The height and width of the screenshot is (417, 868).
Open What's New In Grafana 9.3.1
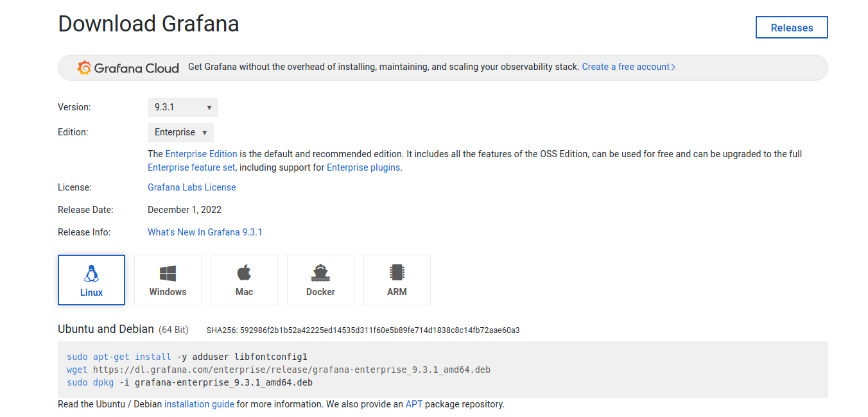tap(205, 232)
